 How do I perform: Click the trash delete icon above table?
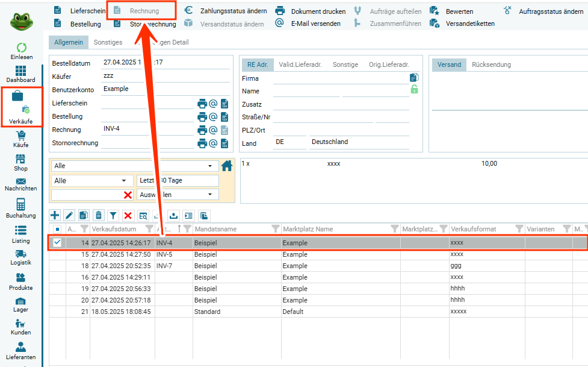point(99,215)
